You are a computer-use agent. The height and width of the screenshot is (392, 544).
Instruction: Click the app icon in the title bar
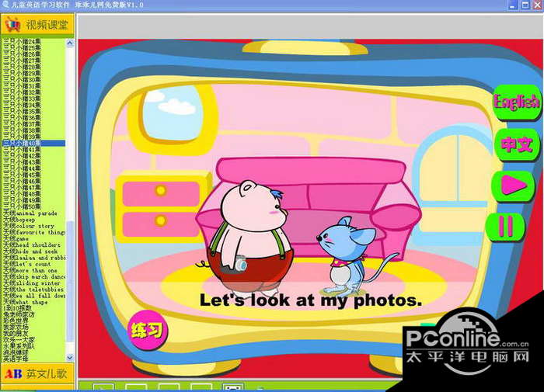coord(5,5)
